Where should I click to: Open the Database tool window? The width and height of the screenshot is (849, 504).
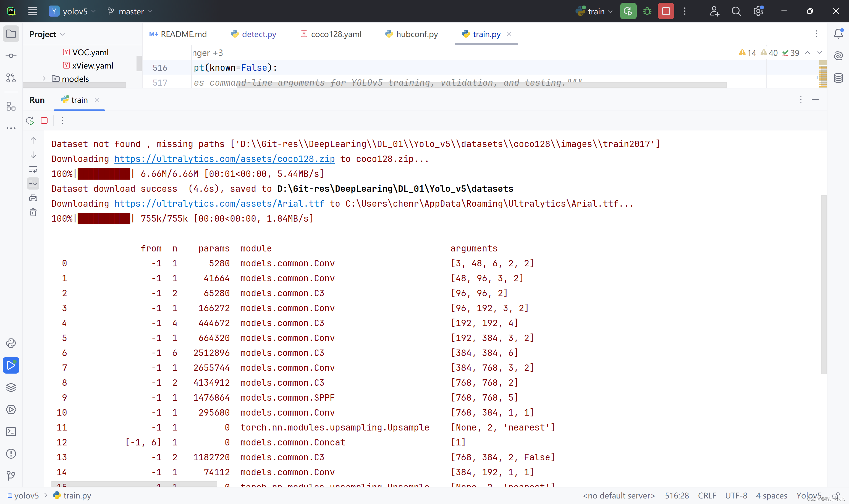(838, 78)
